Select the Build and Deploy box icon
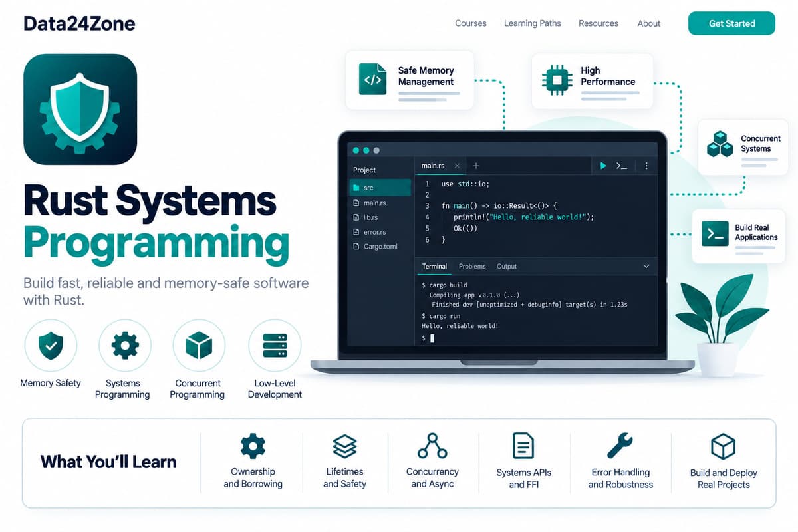Viewport: 798px width, 532px height. tap(723, 446)
